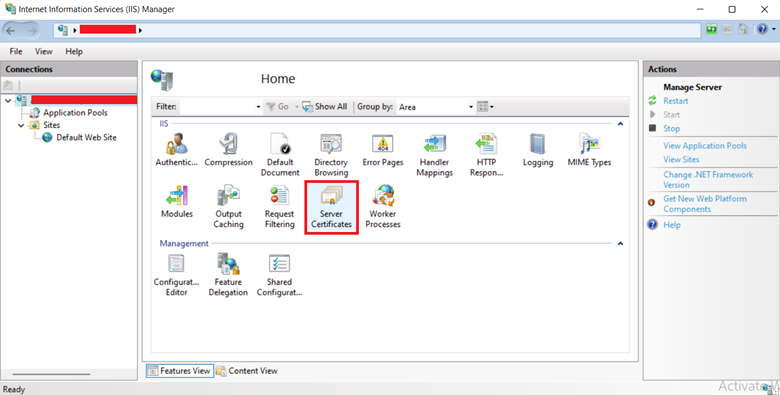The image size is (780, 395).
Task: Open the Configuration Editor feature
Action: (177, 275)
